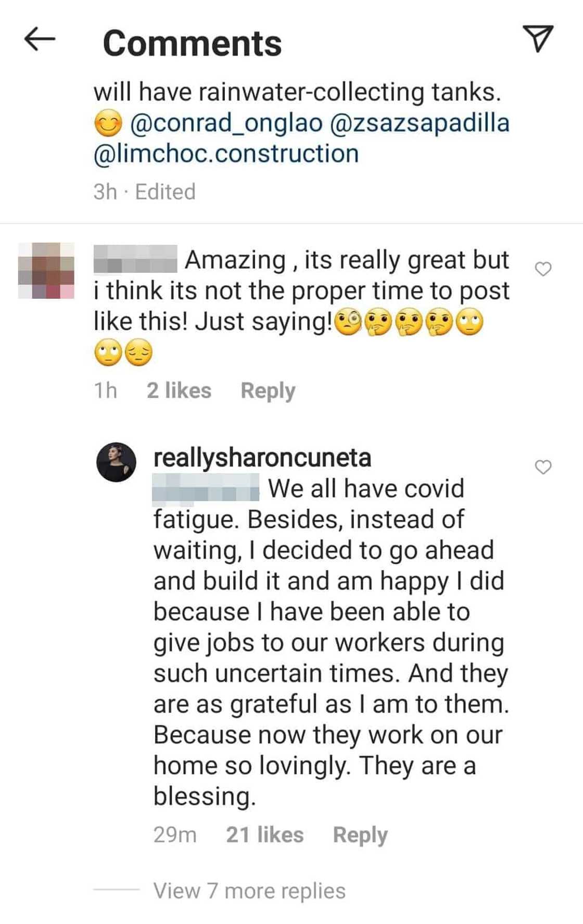This screenshot has height=924, width=583.
Task: Tap the blurred commenter avatar
Action: [46, 271]
